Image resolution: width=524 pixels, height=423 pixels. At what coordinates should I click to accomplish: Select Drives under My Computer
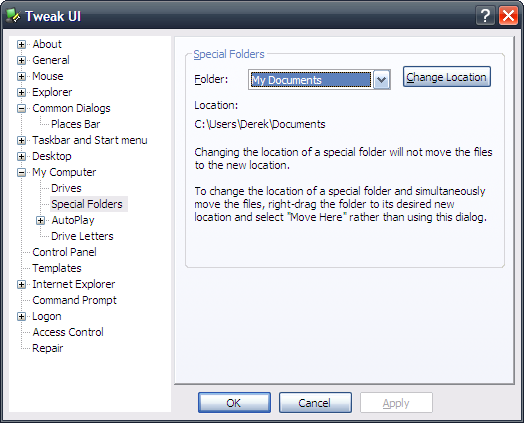(66, 188)
